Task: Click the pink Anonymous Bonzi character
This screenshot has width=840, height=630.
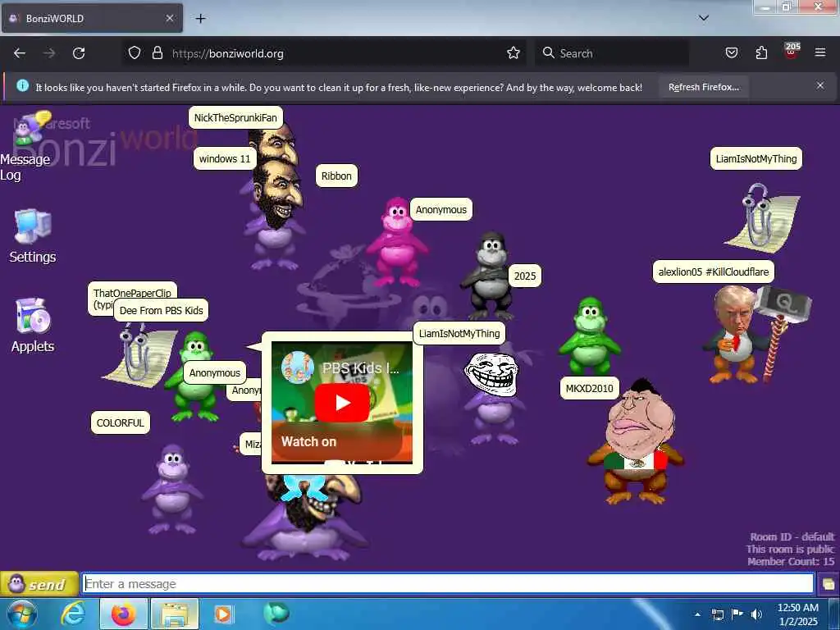Action: [x=397, y=242]
